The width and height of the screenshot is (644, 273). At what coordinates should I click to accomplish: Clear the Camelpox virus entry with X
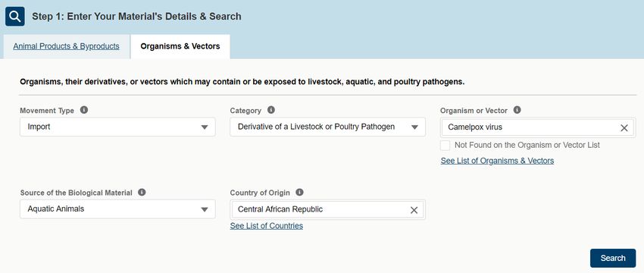point(624,128)
